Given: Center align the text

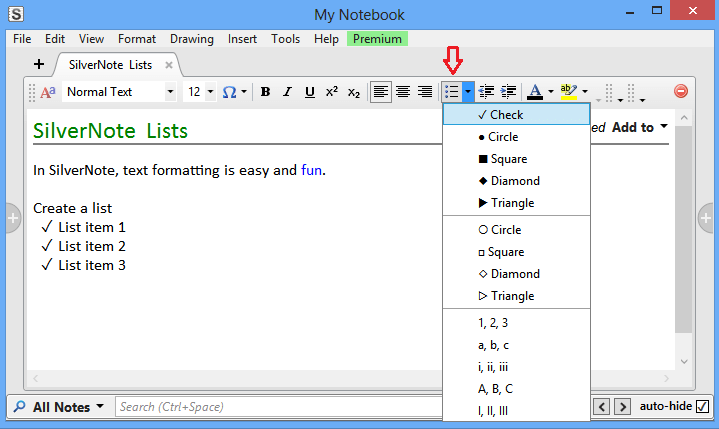Looking at the screenshot, I should click(403, 92).
